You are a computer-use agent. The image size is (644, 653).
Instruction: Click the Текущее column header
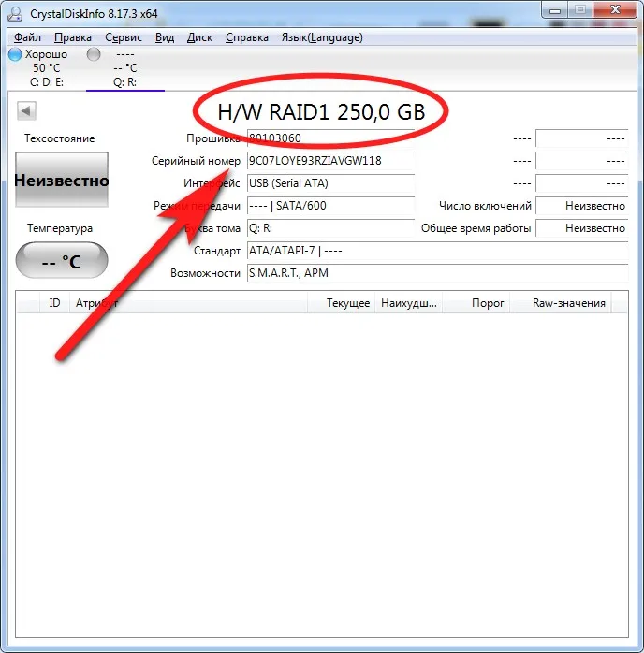341,303
